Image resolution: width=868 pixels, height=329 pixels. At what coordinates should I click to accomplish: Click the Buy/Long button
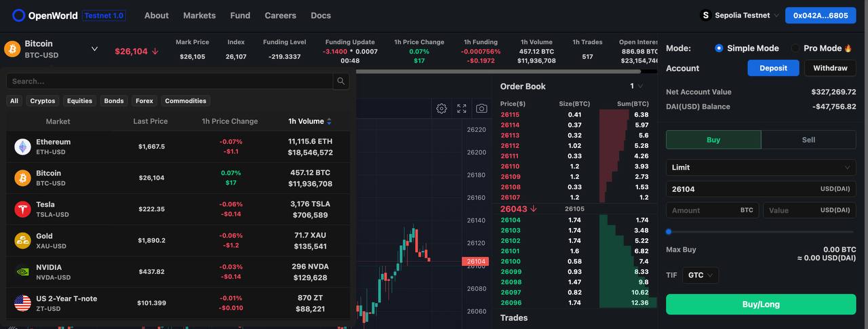[x=761, y=305]
